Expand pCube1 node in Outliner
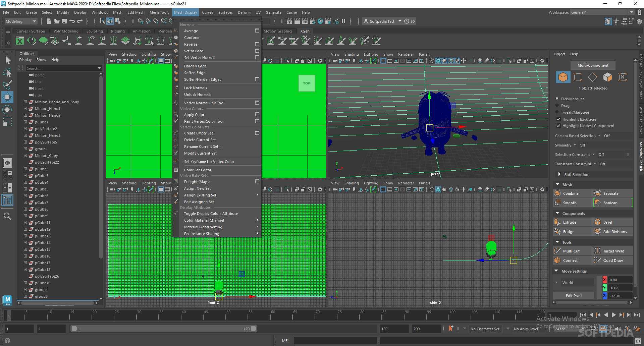Image resolution: width=644 pixels, height=346 pixels. tap(25, 122)
